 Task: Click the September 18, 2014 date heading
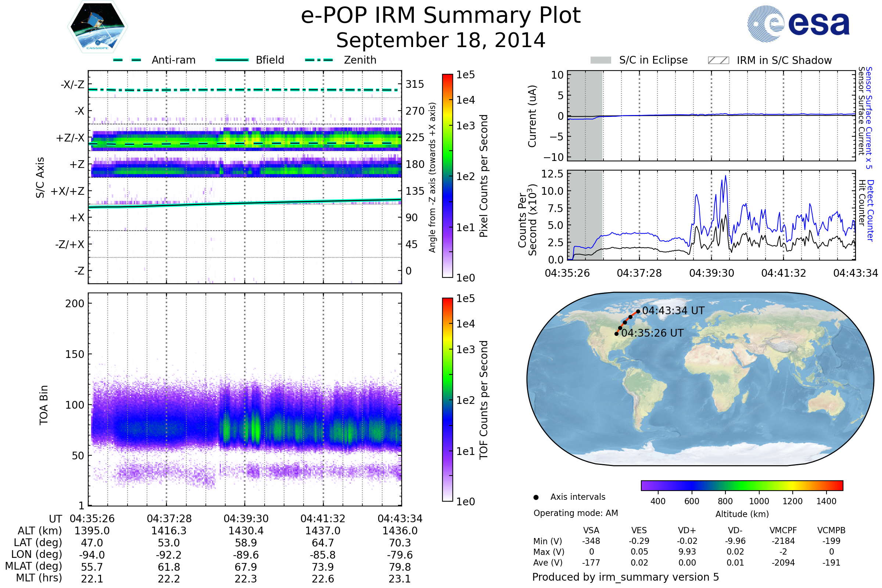(x=441, y=40)
